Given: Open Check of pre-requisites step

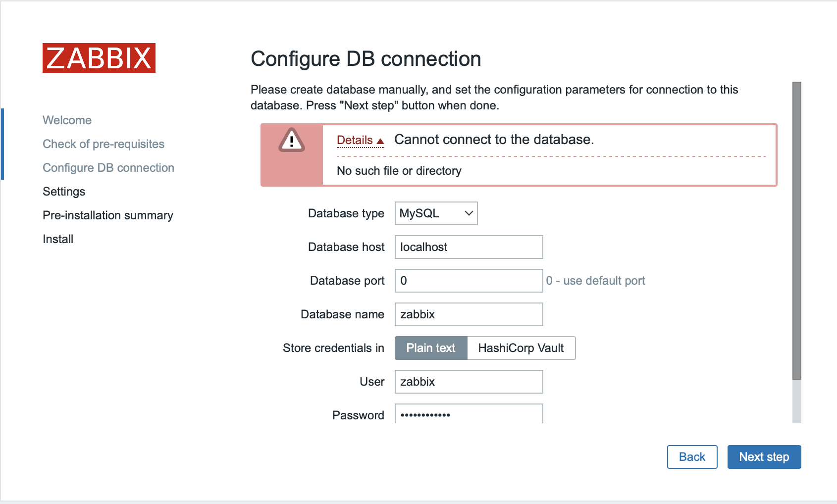Looking at the screenshot, I should point(104,144).
